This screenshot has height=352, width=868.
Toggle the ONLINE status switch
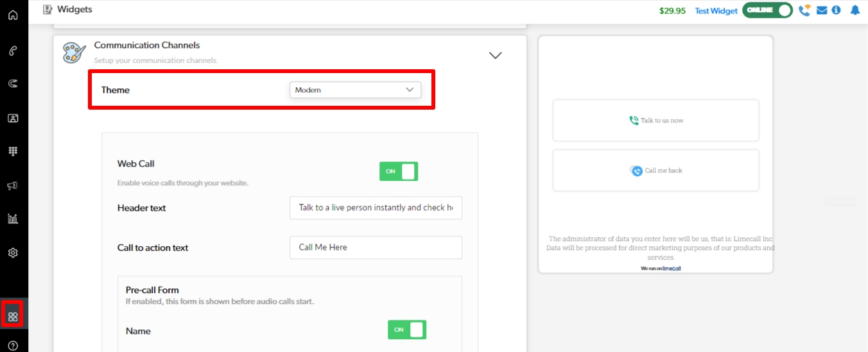click(x=767, y=10)
